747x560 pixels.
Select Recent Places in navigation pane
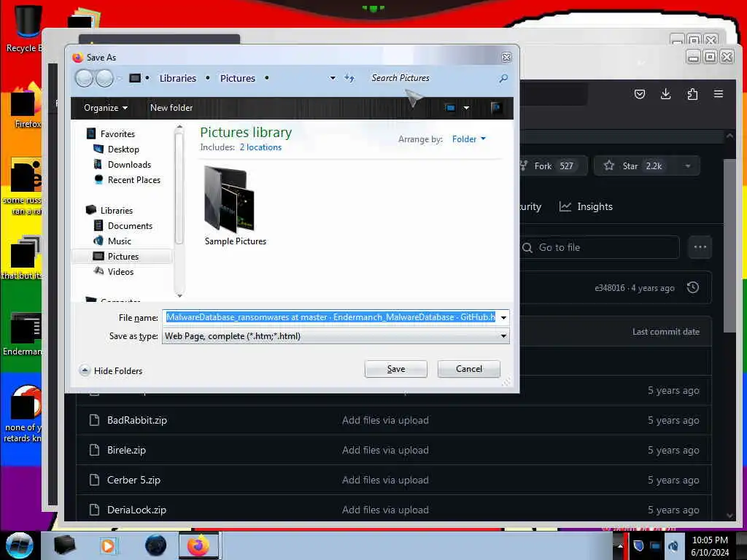[x=134, y=180]
